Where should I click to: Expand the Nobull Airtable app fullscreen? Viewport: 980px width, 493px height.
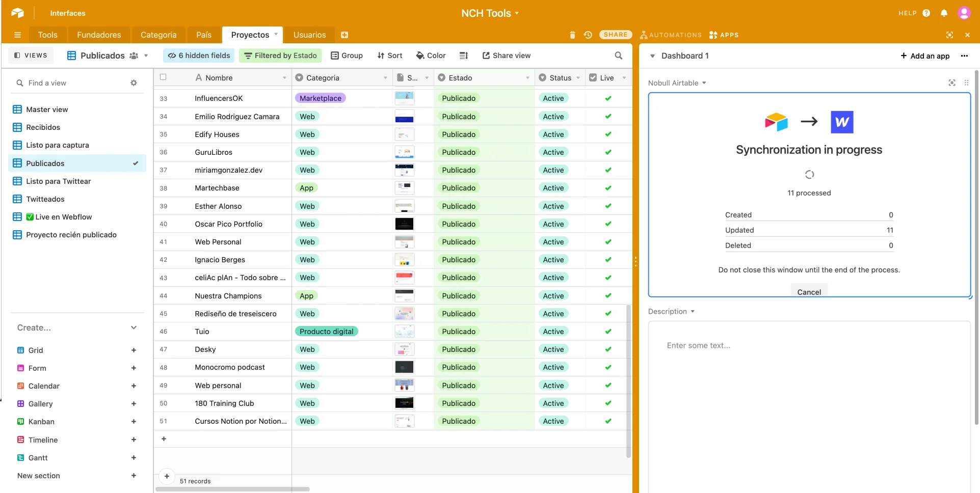coord(951,83)
